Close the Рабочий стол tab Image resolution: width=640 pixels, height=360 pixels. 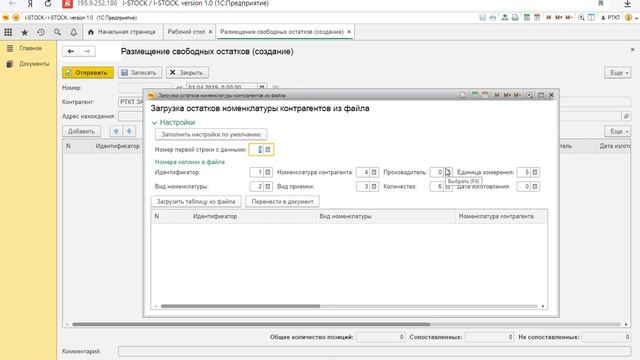coord(211,32)
